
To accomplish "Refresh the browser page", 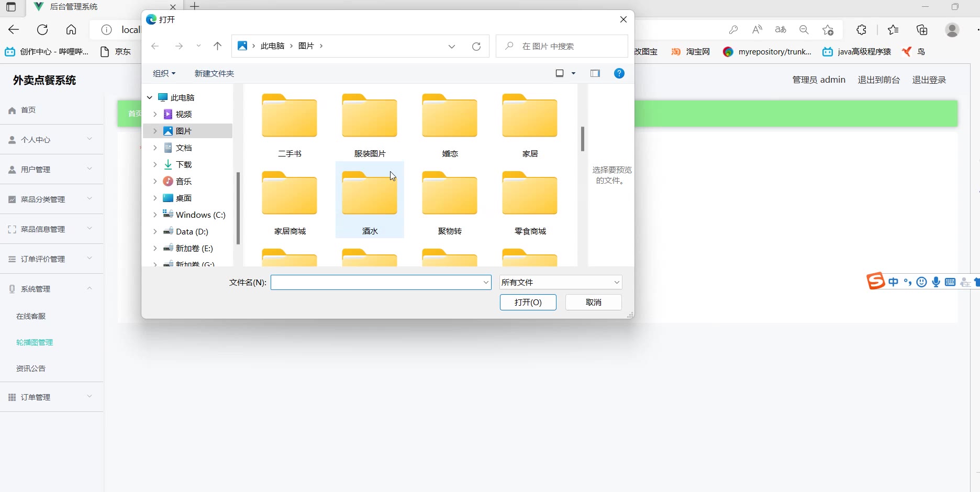I will coord(42,30).
